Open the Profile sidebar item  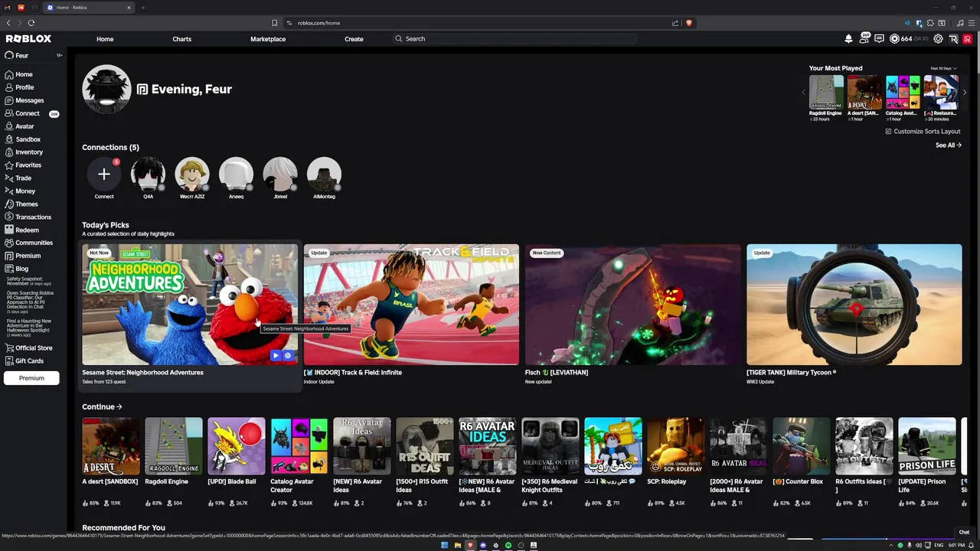click(19, 87)
